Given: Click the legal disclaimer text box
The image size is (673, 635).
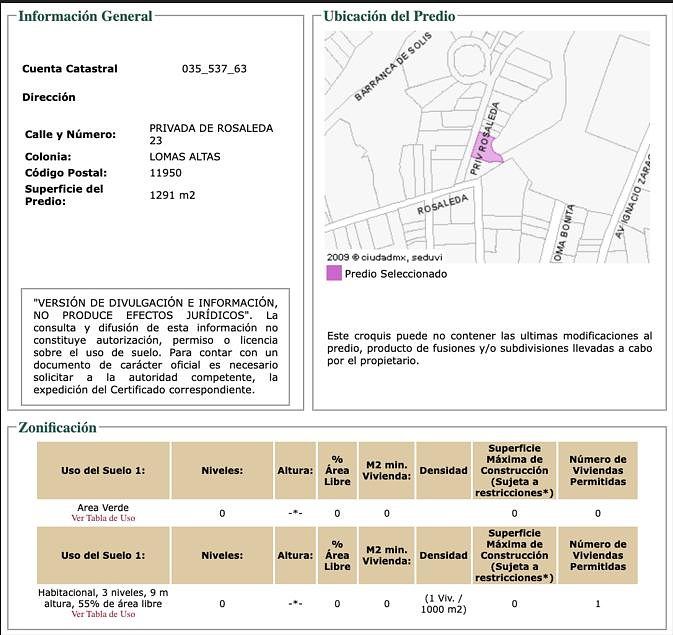Looking at the screenshot, I should point(155,346).
